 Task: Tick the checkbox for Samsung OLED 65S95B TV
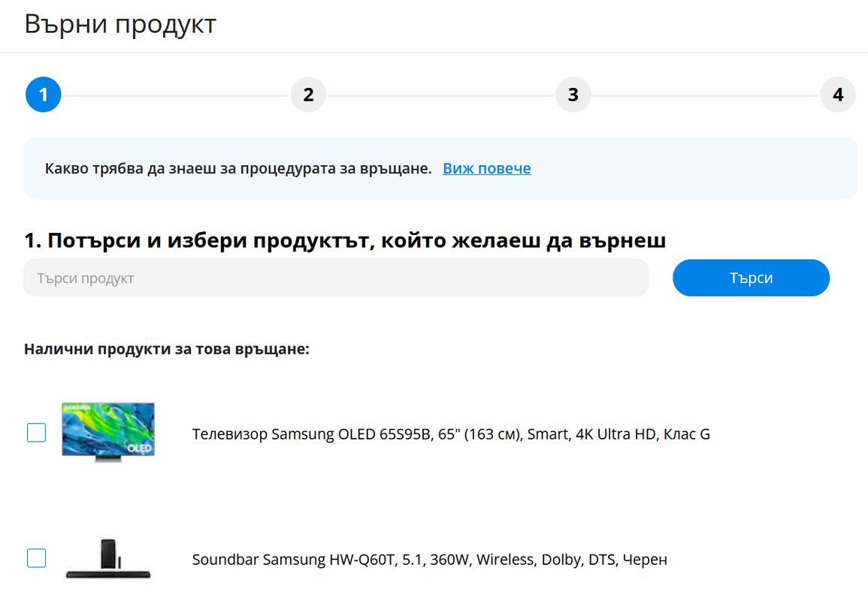pos(37,433)
